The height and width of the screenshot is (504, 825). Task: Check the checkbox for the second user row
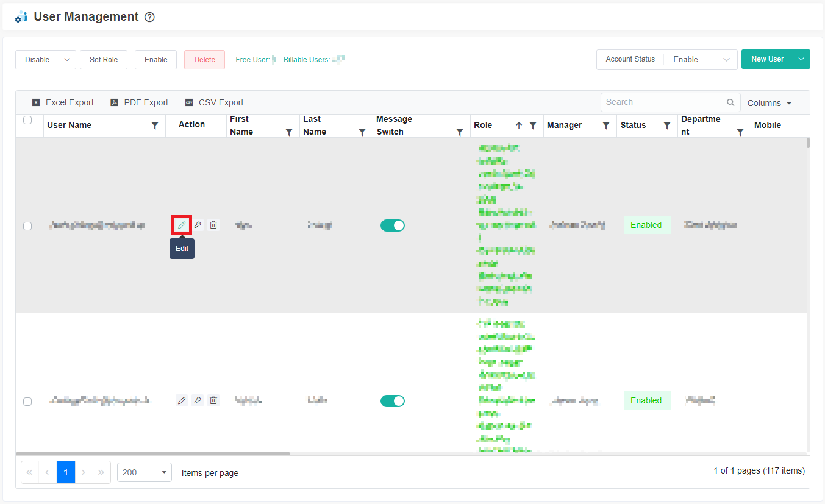tap(27, 401)
